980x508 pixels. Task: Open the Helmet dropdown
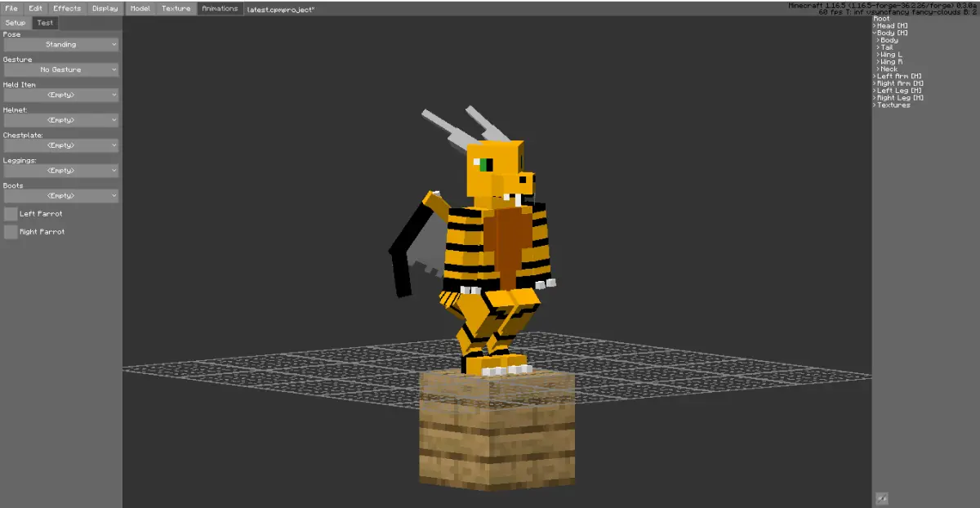[x=61, y=121]
